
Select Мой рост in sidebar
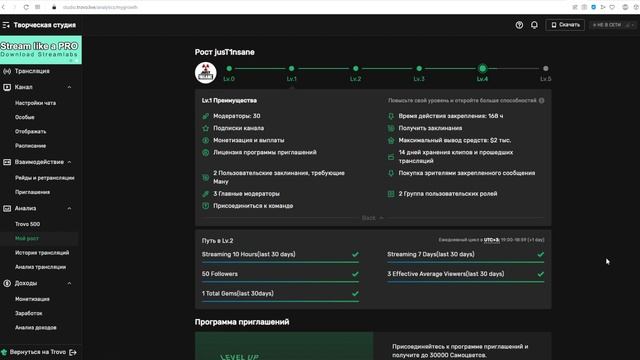pos(27,238)
